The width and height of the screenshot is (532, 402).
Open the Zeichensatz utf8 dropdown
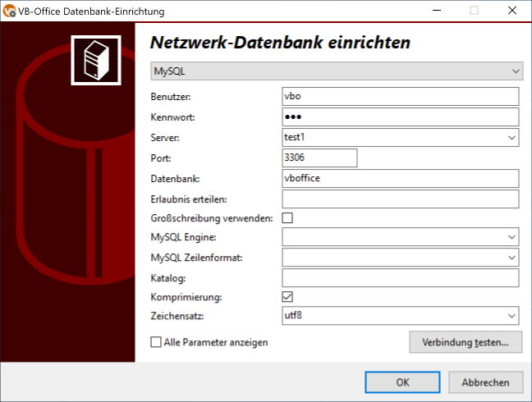tap(511, 315)
